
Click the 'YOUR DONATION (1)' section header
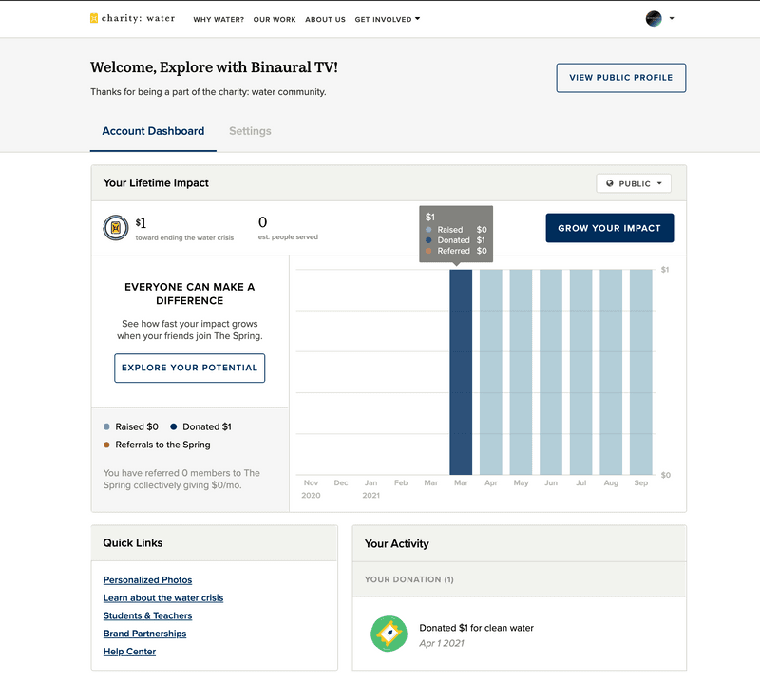409,579
